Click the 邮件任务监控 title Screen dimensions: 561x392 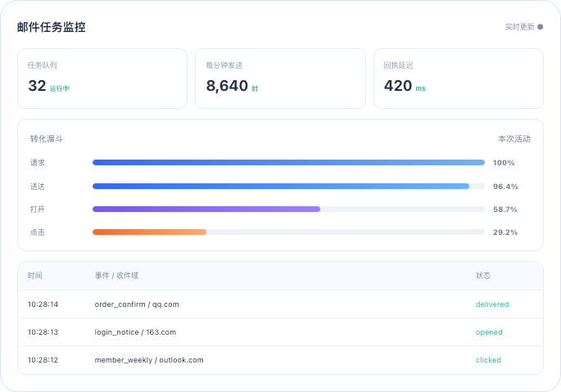[x=52, y=27]
